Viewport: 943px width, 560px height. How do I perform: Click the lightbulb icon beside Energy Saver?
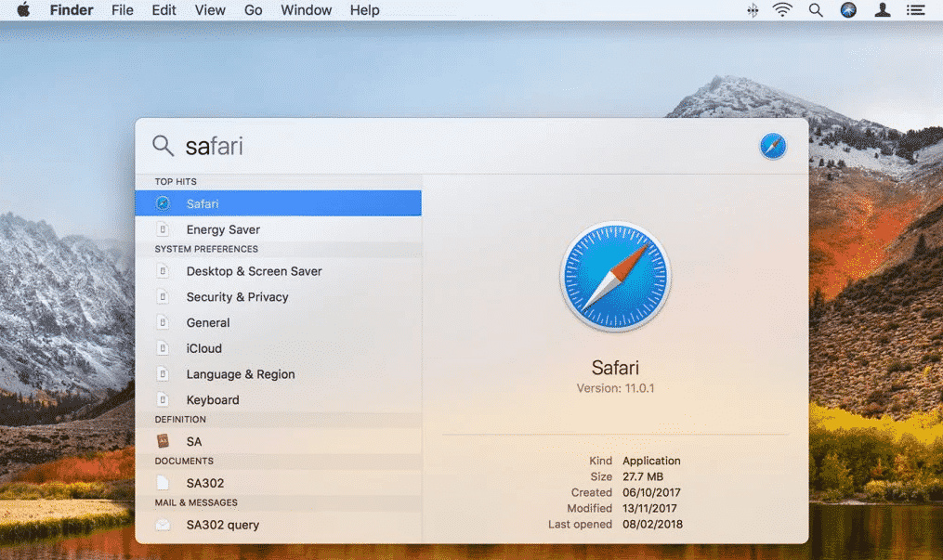[x=165, y=228]
